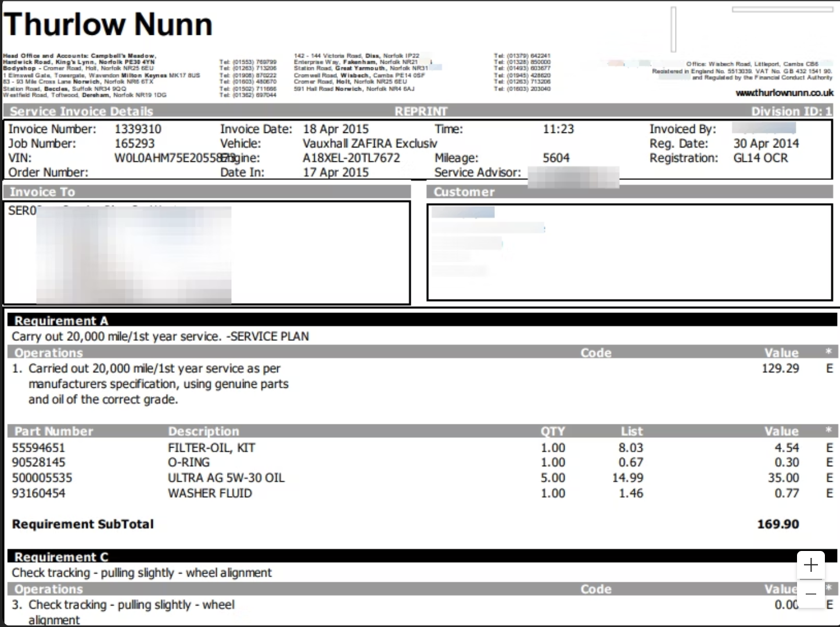
Task: Select part number 500005535
Action: click(x=42, y=478)
